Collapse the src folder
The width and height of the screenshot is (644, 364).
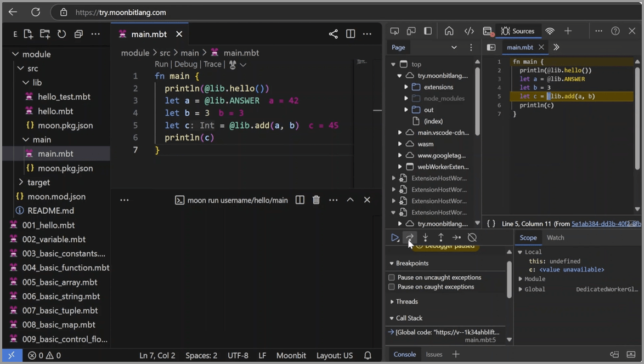point(20,69)
